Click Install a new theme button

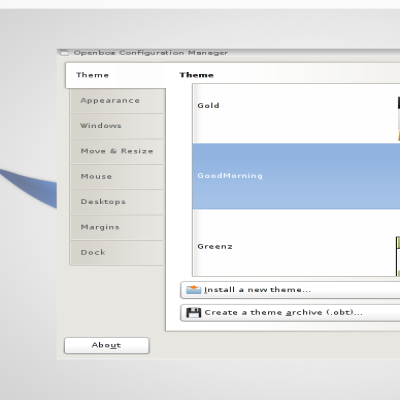290,290
